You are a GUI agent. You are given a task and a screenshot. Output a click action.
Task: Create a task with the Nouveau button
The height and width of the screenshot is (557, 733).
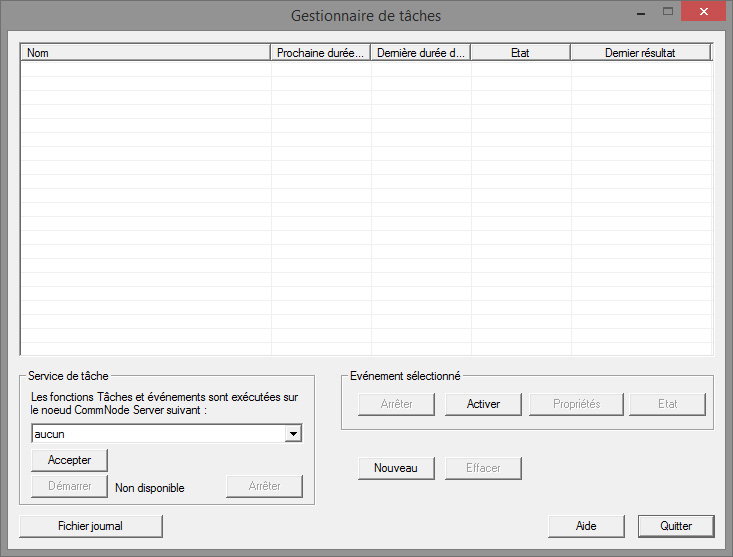tap(396, 468)
